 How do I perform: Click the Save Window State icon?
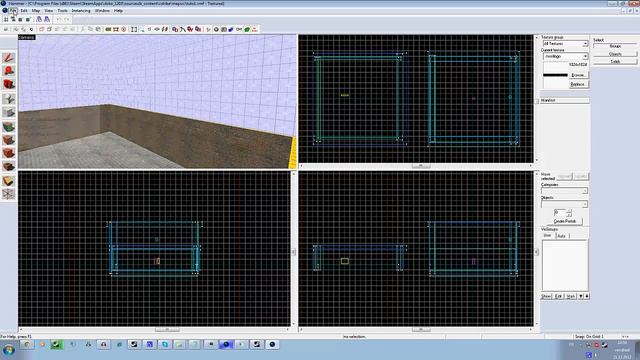click(x=47, y=19)
